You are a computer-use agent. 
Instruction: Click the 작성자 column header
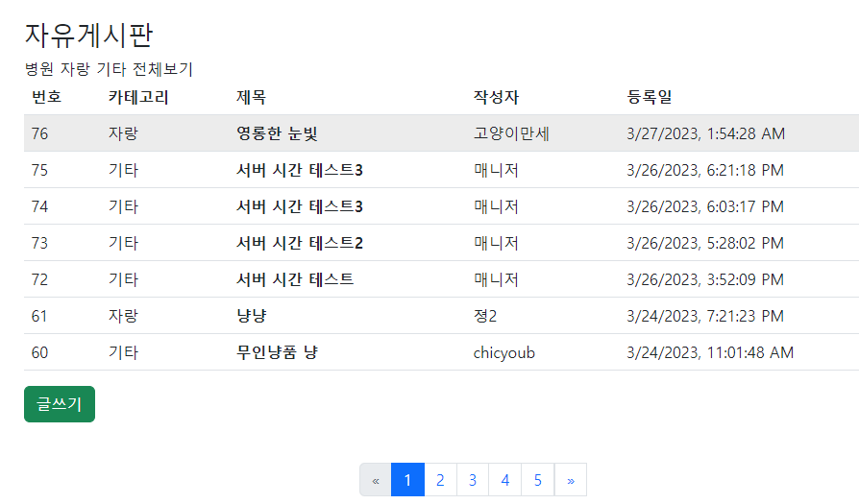[496, 97]
